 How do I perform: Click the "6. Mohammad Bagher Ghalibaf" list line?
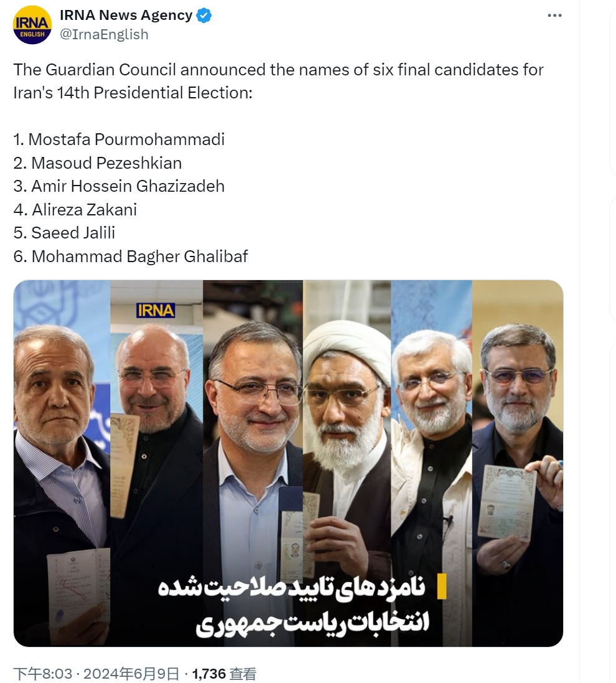pos(131,256)
